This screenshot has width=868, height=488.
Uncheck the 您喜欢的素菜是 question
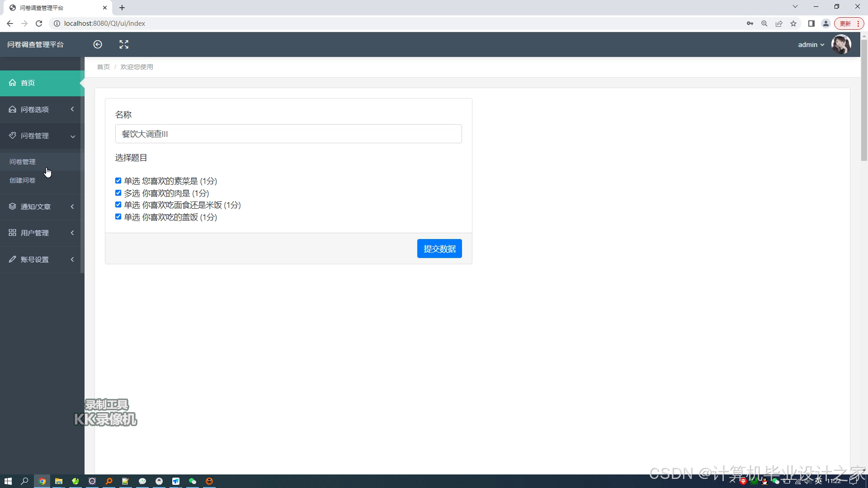pos(118,181)
